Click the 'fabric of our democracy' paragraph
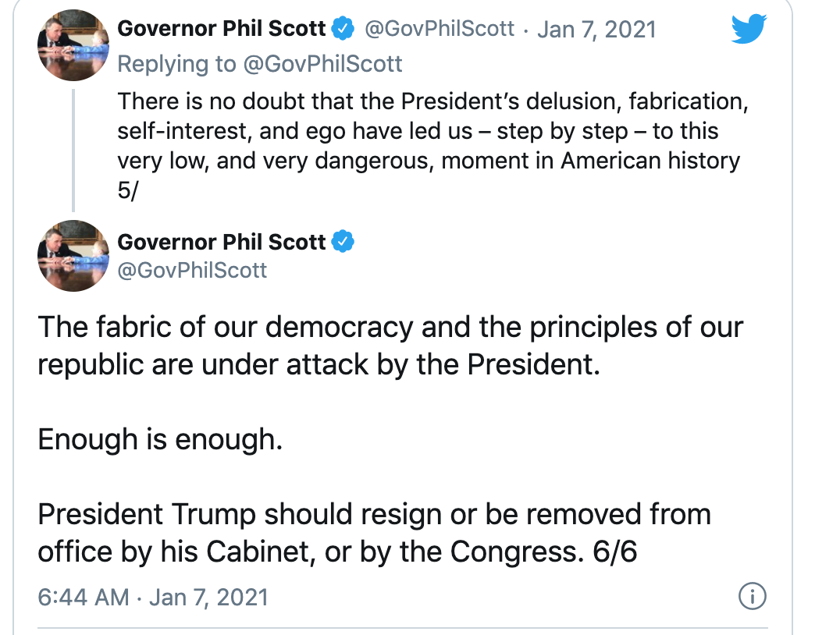 click(390, 346)
